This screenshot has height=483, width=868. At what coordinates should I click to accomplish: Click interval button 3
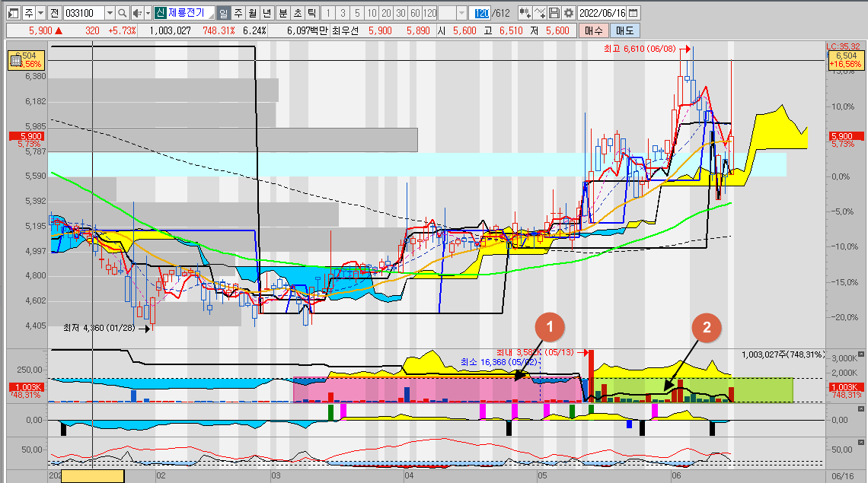pyautogui.click(x=343, y=13)
